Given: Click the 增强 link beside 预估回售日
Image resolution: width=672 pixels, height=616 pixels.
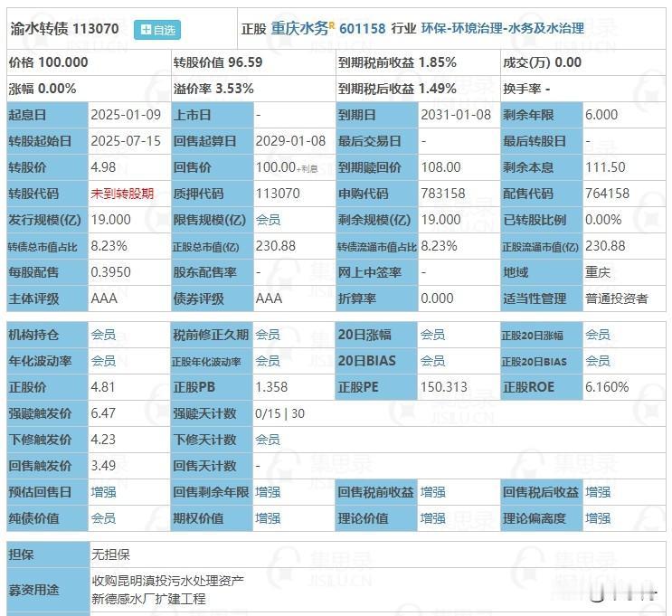Looking at the screenshot, I should (x=103, y=492).
